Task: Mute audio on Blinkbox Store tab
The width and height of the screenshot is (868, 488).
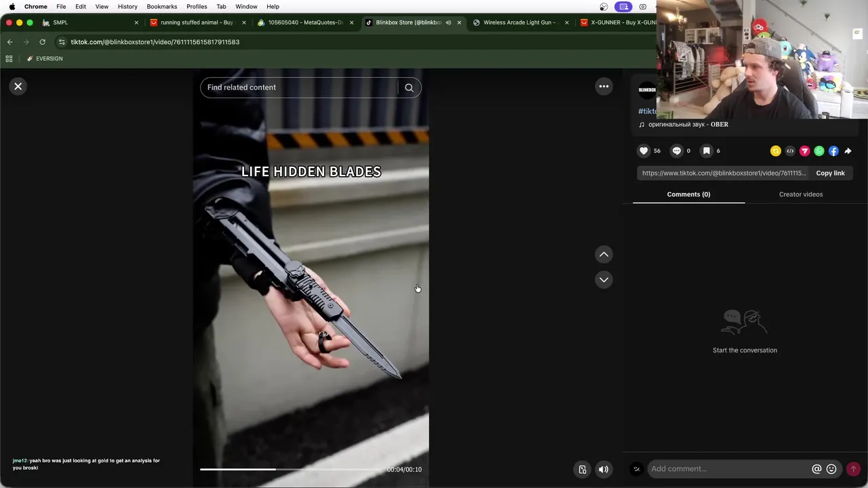Action: (x=448, y=22)
